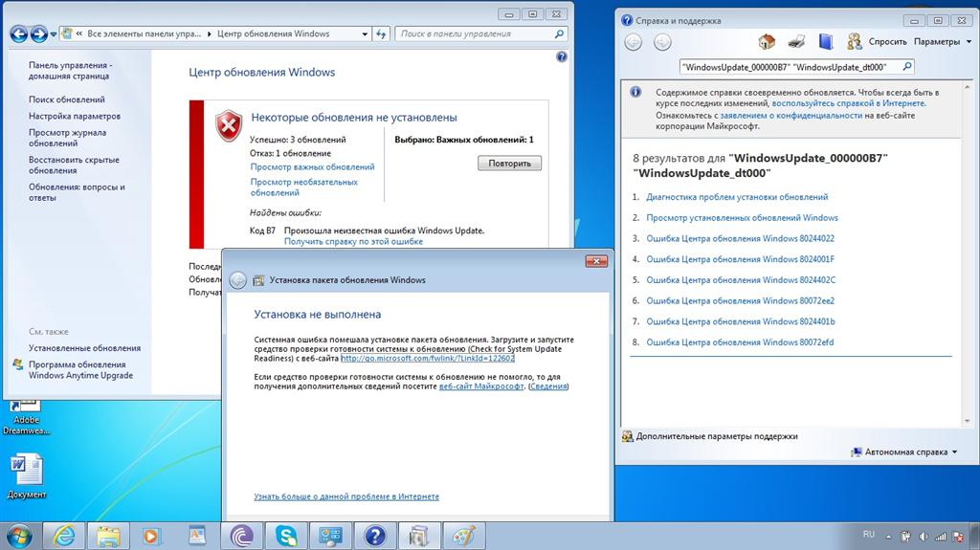Open the purple swirl taskbar application
The width and height of the screenshot is (980, 550).
pyautogui.click(x=241, y=537)
